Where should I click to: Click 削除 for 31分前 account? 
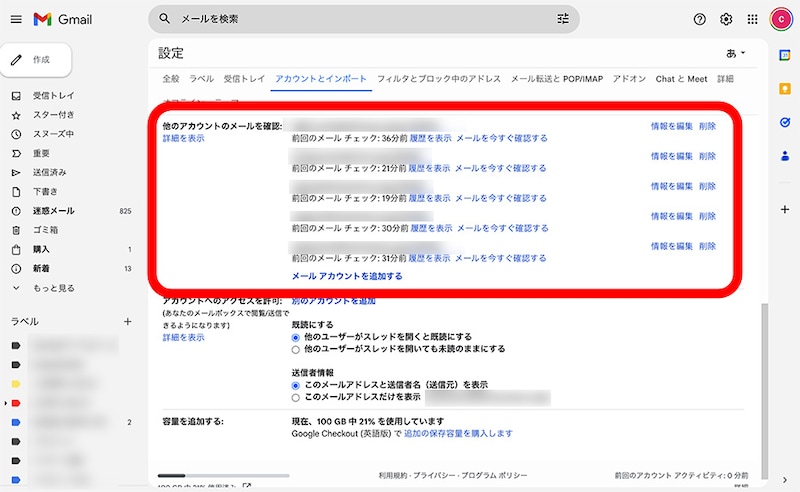(x=707, y=246)
